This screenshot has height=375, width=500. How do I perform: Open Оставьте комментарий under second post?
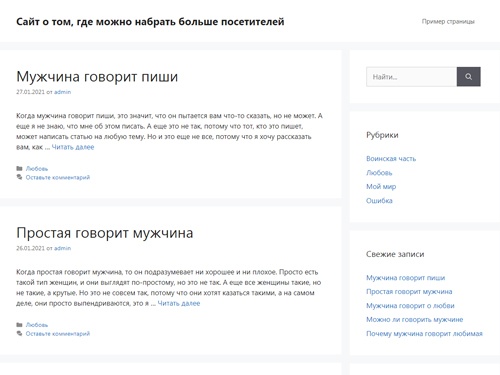click(58, 334)
